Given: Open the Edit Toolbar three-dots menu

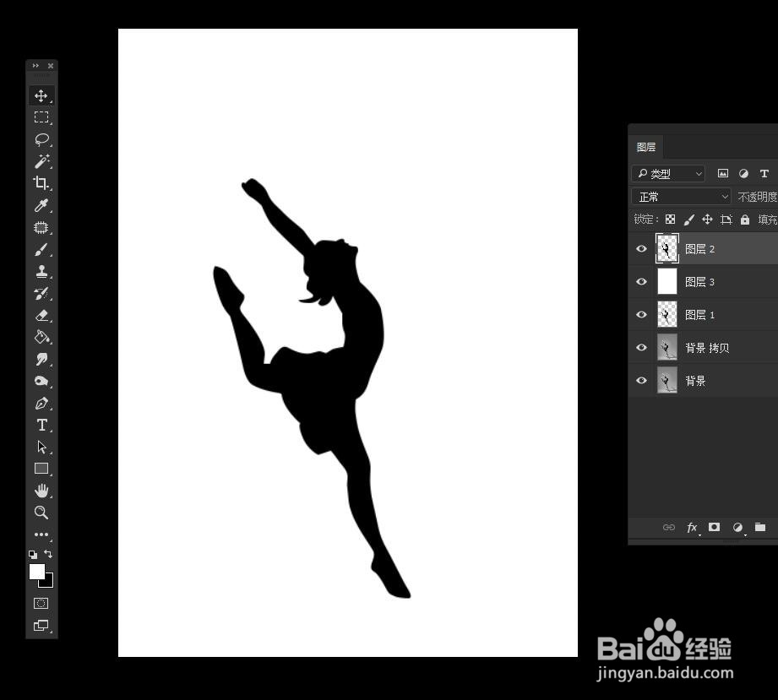Looking at the screenshot, I should click(x=41, y=534).
